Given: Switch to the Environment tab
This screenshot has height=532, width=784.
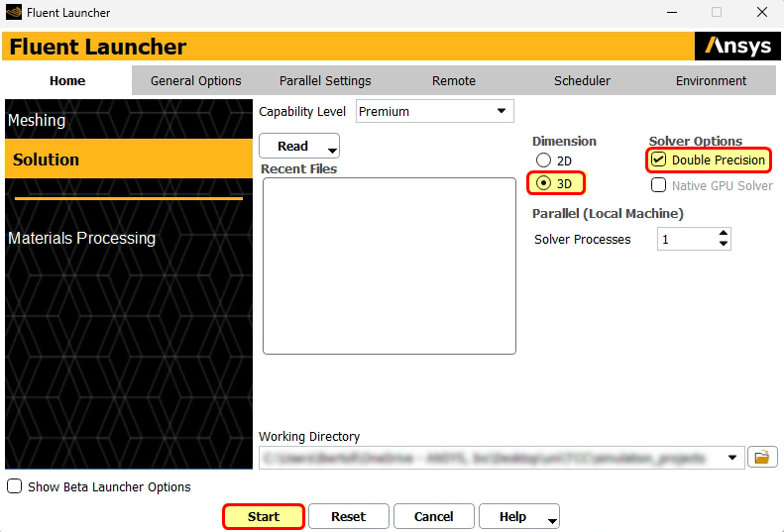Looking at the screenshot, I should tap(711, 80).
